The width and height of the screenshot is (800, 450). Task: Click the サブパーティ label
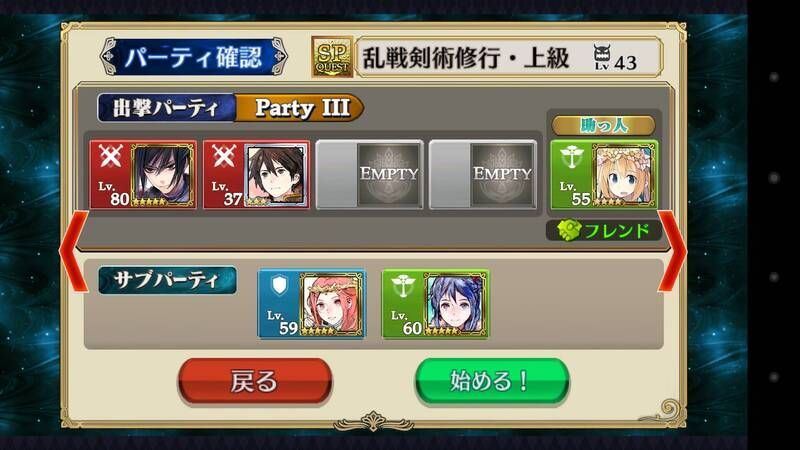pyautogui.click(x=167, y=280)
